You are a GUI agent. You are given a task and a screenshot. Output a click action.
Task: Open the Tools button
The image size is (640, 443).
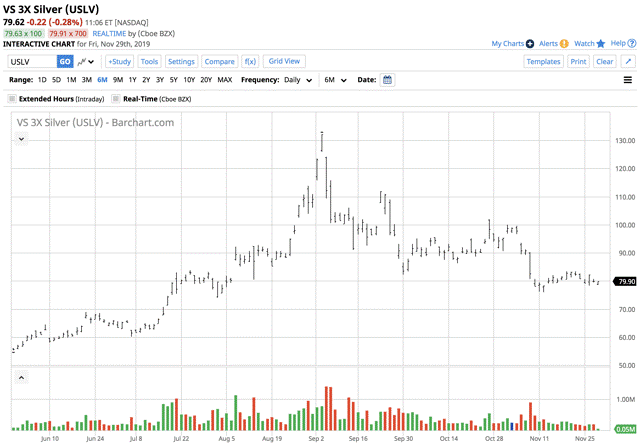pos(149,62)
